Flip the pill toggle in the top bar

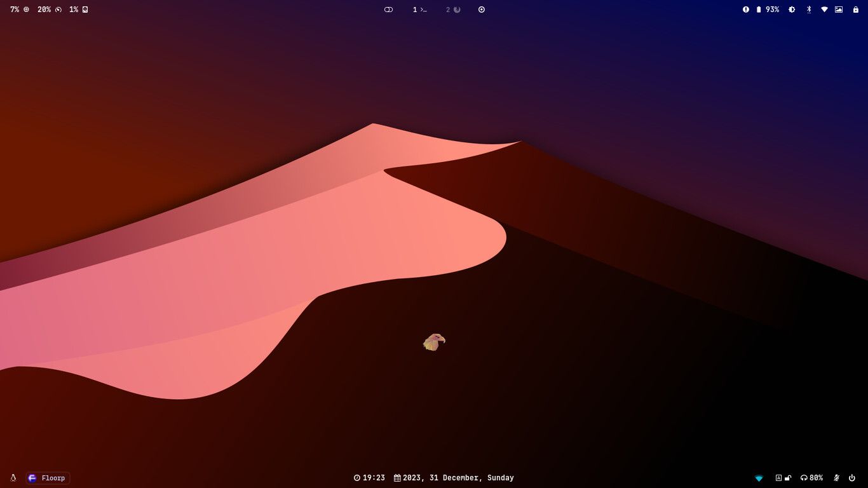[388, 10]
